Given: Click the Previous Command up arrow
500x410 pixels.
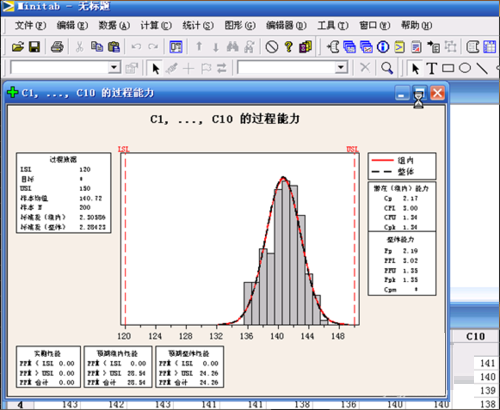Looking at the screenshot, I should pyautogui.click(x=199, y=47).
